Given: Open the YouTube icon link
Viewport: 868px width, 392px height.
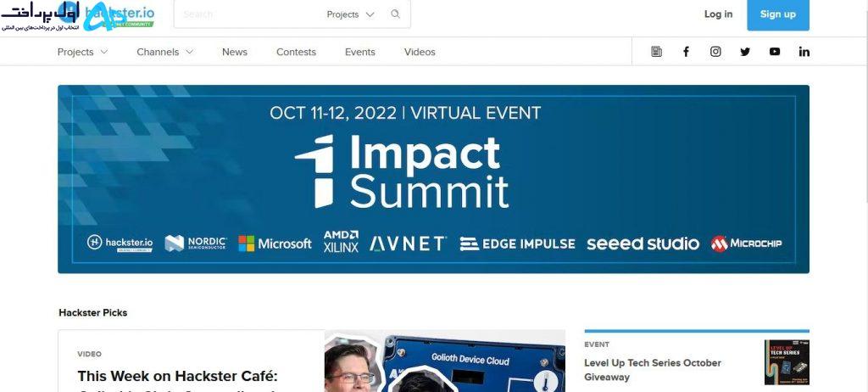Looking at the screenshot, I should tap(775, 52).
